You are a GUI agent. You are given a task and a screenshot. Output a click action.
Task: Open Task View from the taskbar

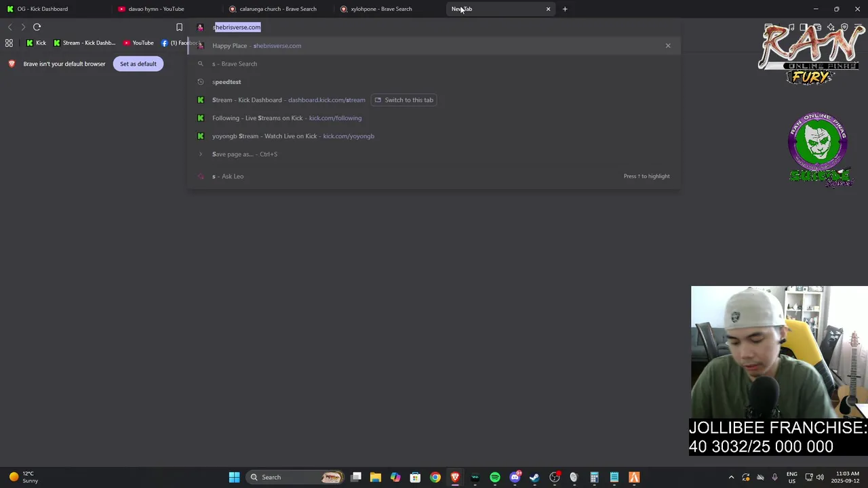(356, 477)
